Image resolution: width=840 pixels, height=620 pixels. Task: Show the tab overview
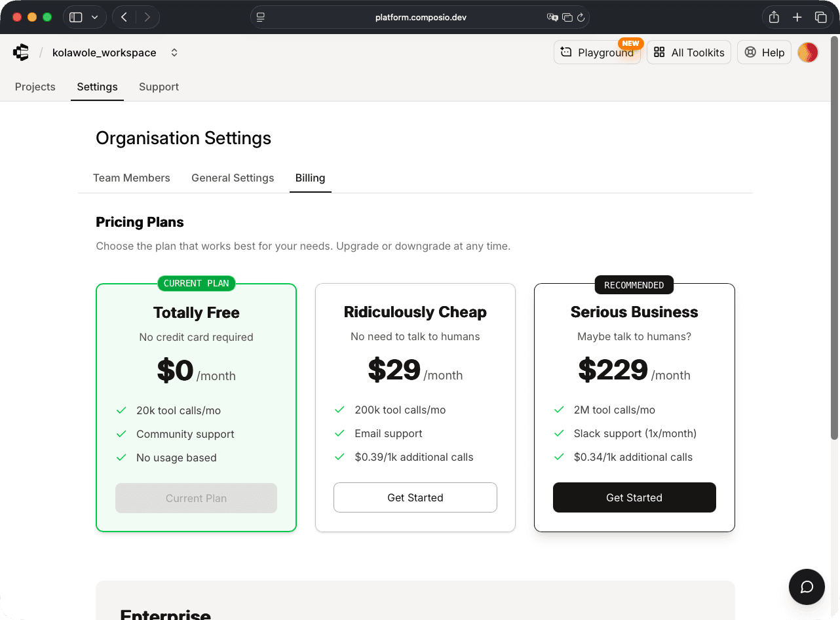pos(820,17)
